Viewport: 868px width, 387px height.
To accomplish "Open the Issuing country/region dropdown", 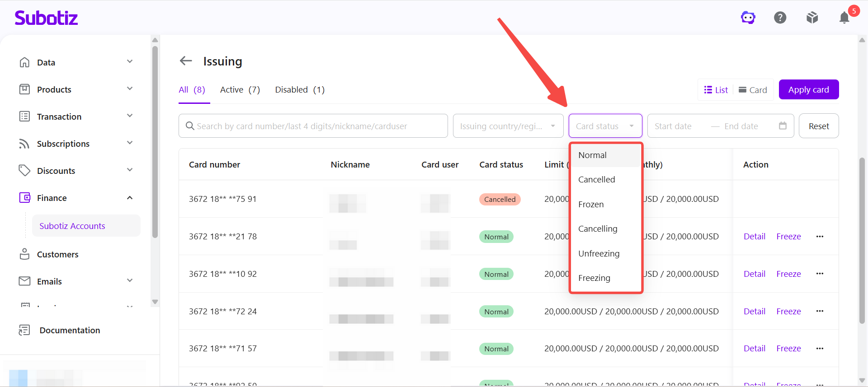I will point(508,126).
